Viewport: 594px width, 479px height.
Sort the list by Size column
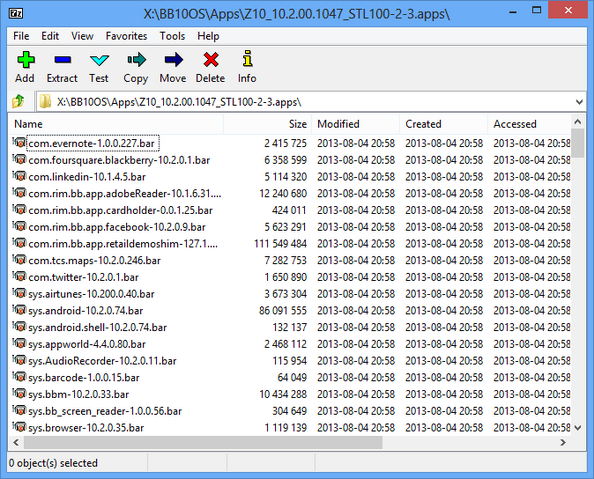[268, 124]
